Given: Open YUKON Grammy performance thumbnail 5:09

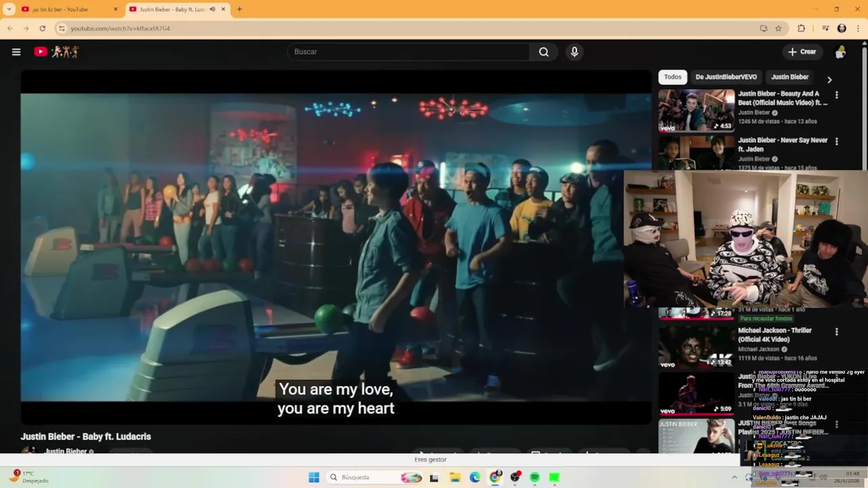Looking at the screenshot, I should coord(696,393).
